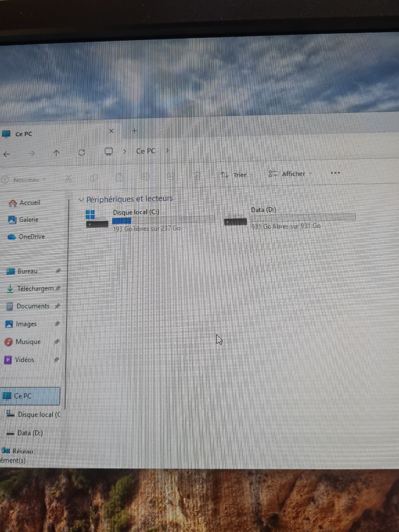Go forward with the right arrow
Screen dimensions: 399x532
click(32, 154)
